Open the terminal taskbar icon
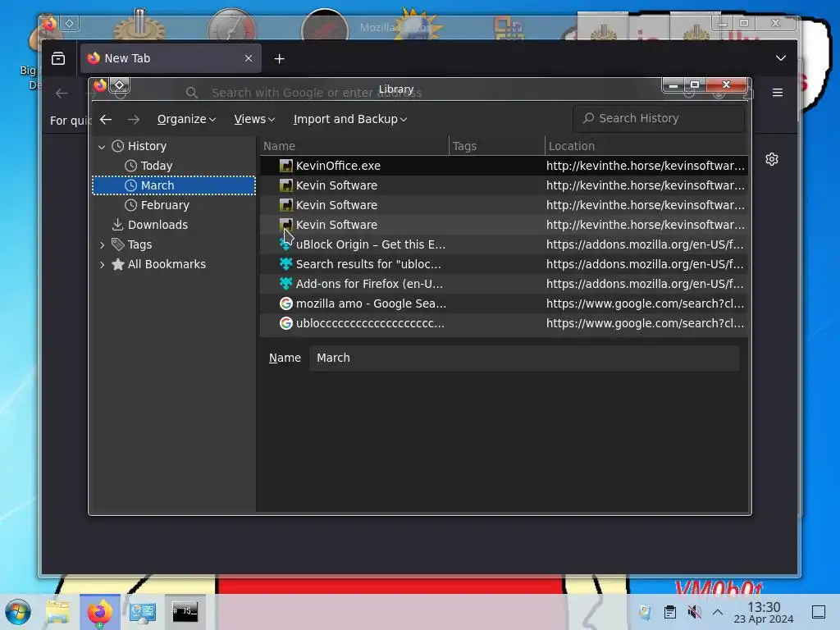 point(185,612)
